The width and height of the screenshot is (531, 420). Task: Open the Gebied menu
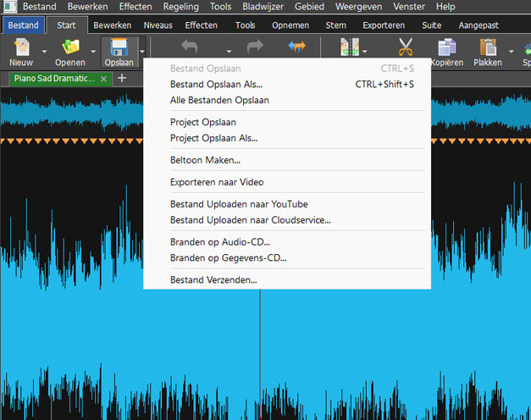[x=309, y=7]
